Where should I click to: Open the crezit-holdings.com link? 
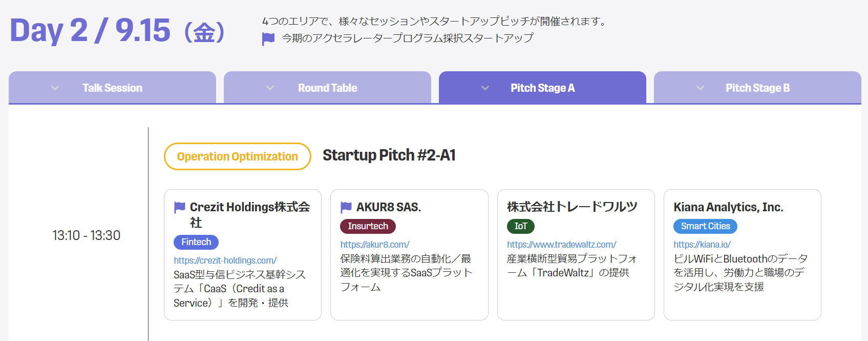tap(225, 260)
